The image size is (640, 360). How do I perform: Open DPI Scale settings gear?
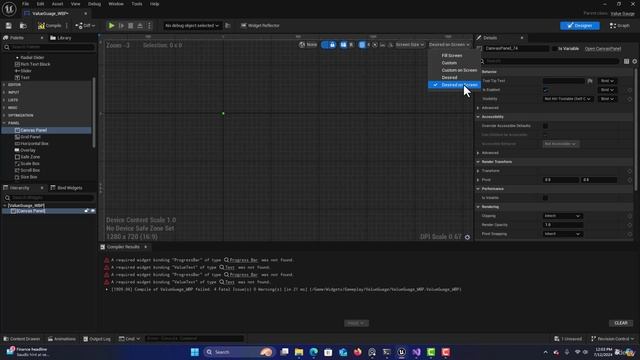(x=467, y=237)
